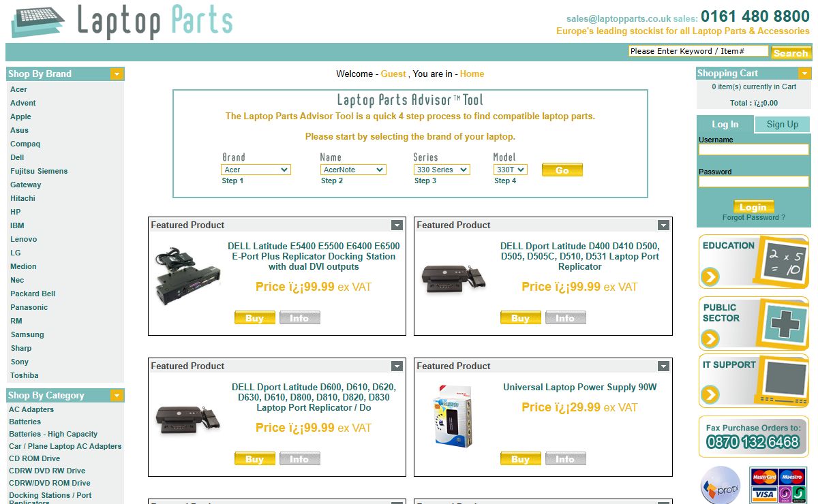
Task: Open the Series dropdown showing 330 Series
Action: (442, 170)
